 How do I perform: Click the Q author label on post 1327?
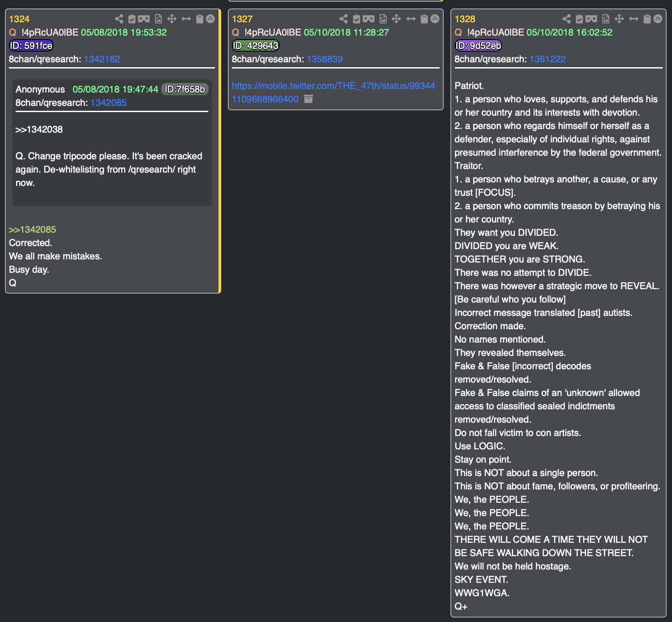(x=235, y=32)
